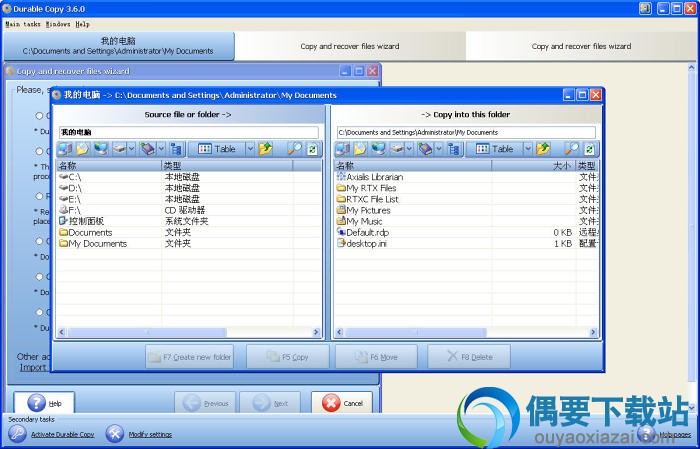Select the D:\ drive row
This screenshot has width=700, height=449.
click(x=188, y=188)
